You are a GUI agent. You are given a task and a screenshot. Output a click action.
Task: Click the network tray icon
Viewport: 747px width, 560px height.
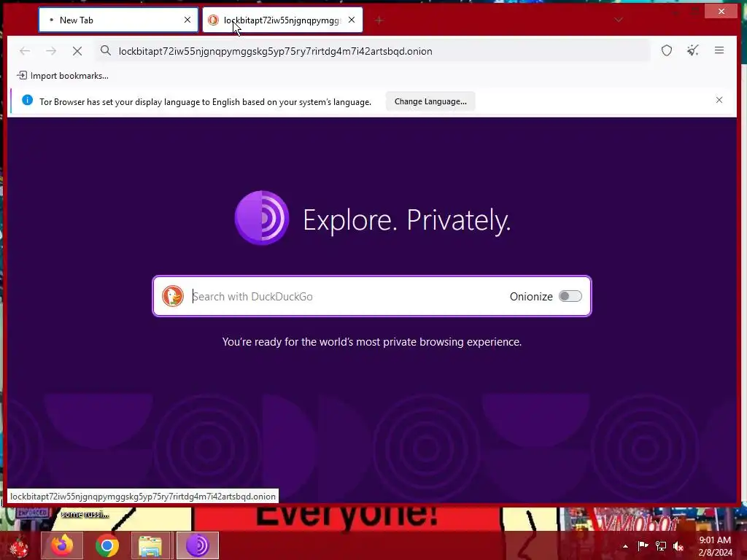click(x=661, y=545)
